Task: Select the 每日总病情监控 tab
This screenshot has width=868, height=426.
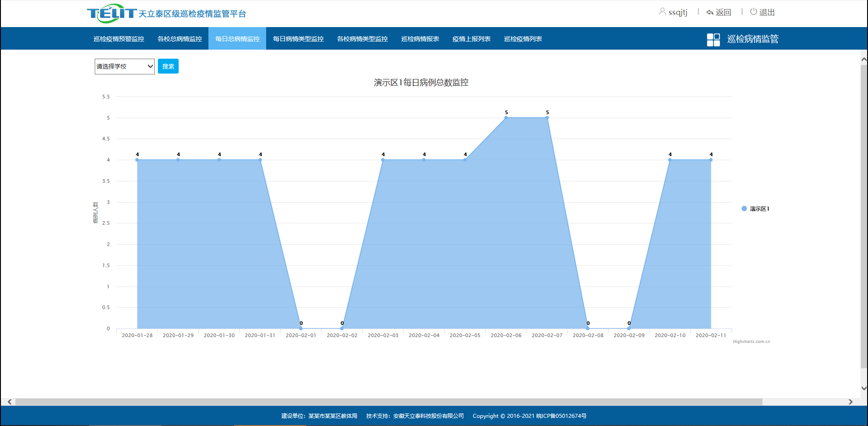Action: [237, 39]
